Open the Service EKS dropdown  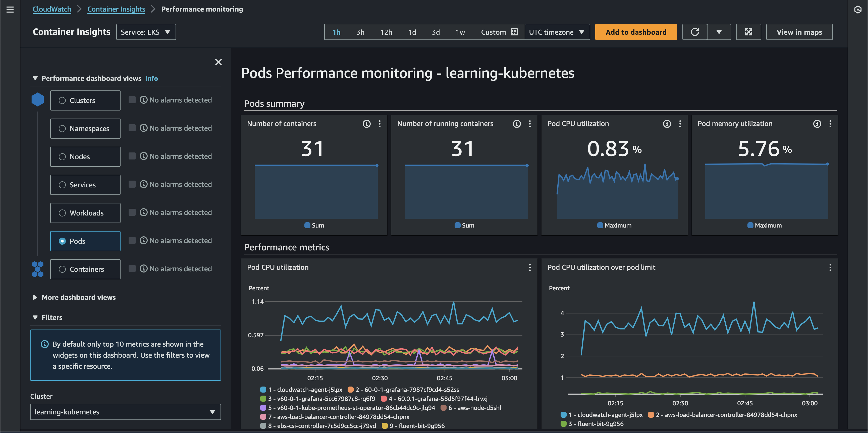tap(146, 32)
